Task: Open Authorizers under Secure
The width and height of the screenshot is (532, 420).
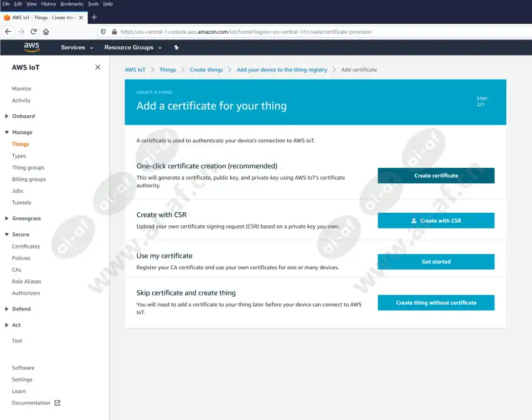Action: pyautogui.click(x=26, y=293)
